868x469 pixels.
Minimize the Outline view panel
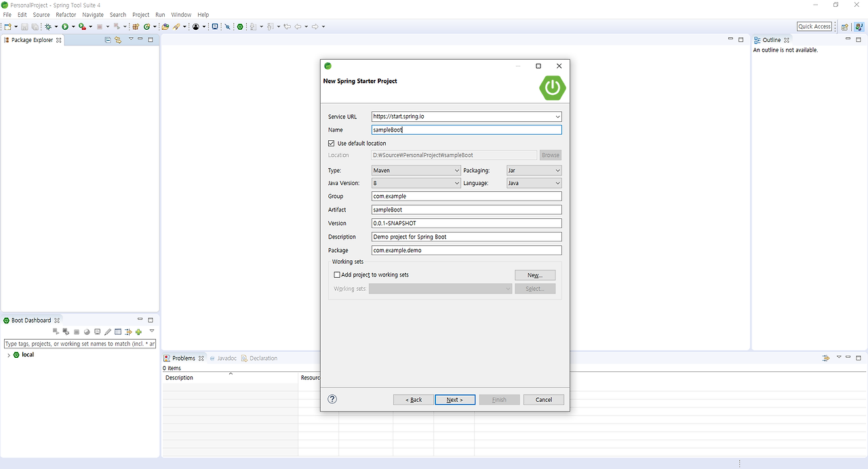pos(848,39)
